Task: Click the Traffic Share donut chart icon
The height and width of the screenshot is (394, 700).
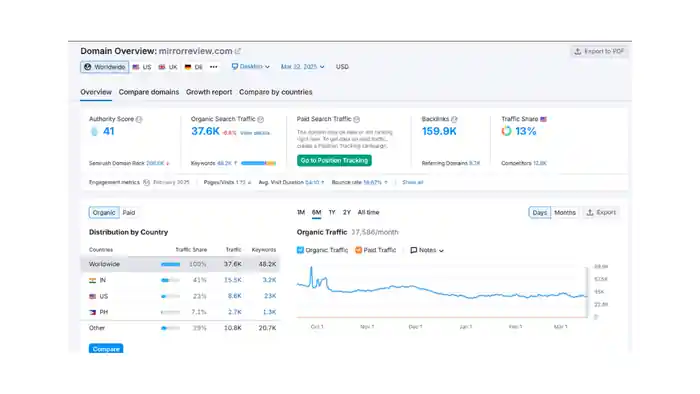Action: (x=506, y=131)
